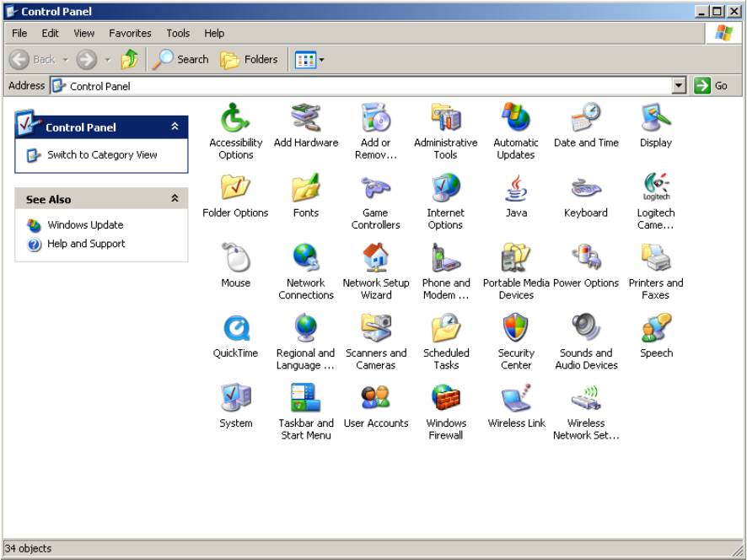
Task: Launch Wireless Network Setup wizard
Action: point(586,412)
